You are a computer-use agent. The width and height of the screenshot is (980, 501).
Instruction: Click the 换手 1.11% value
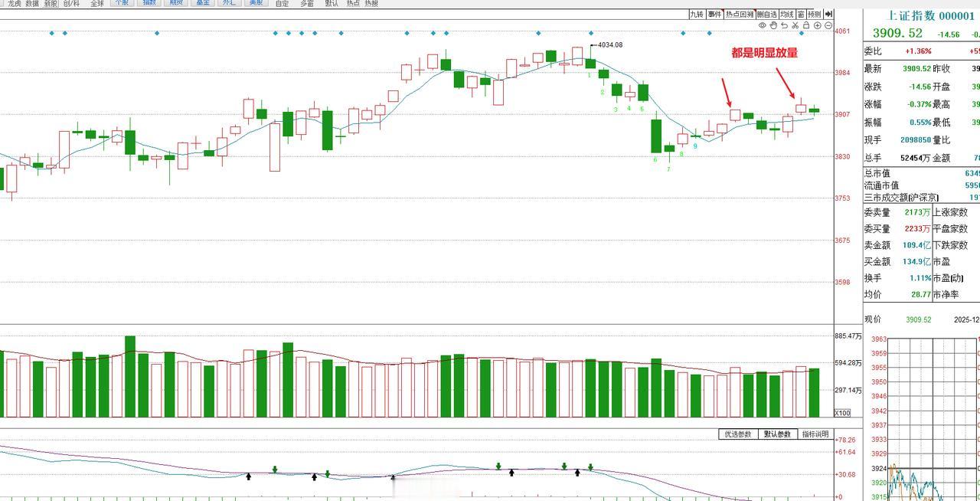click(x=920, y=278)
